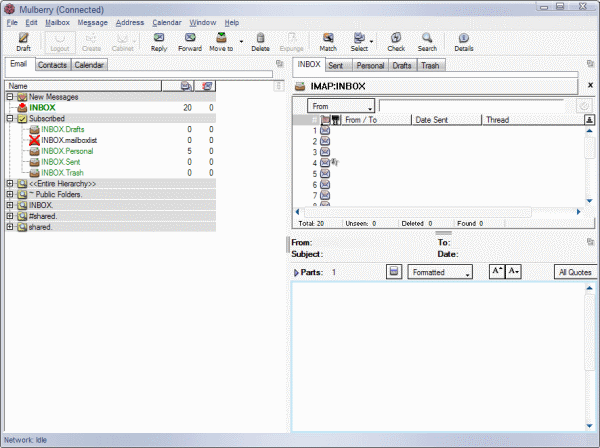
Task: Collapse the Subscribed tree node
Action: tap(10, 119)
